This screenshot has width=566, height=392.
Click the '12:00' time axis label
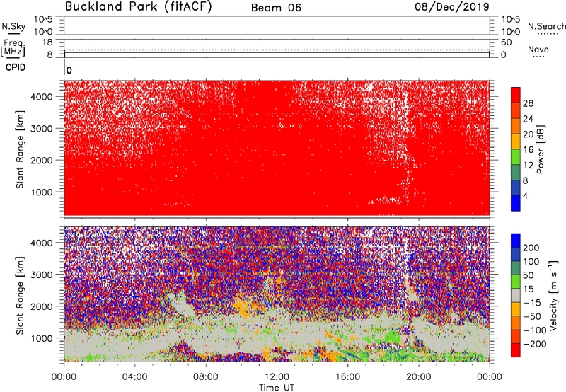pos(277,377)
